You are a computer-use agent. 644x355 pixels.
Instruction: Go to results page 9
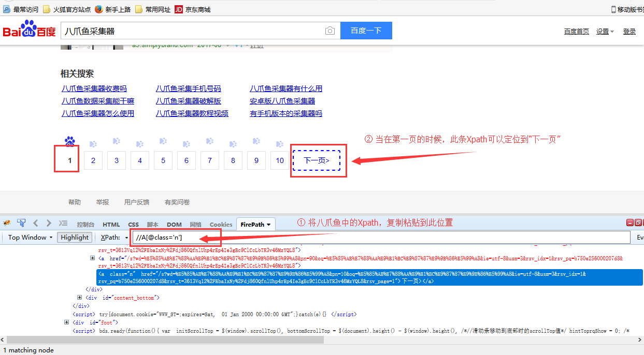click(256, 160)
